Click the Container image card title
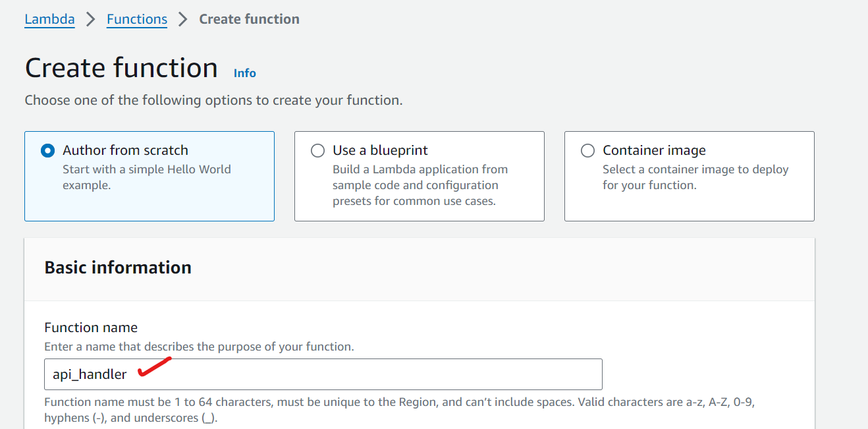This screenshot has height=429, width=868. [x=654, y=150]
